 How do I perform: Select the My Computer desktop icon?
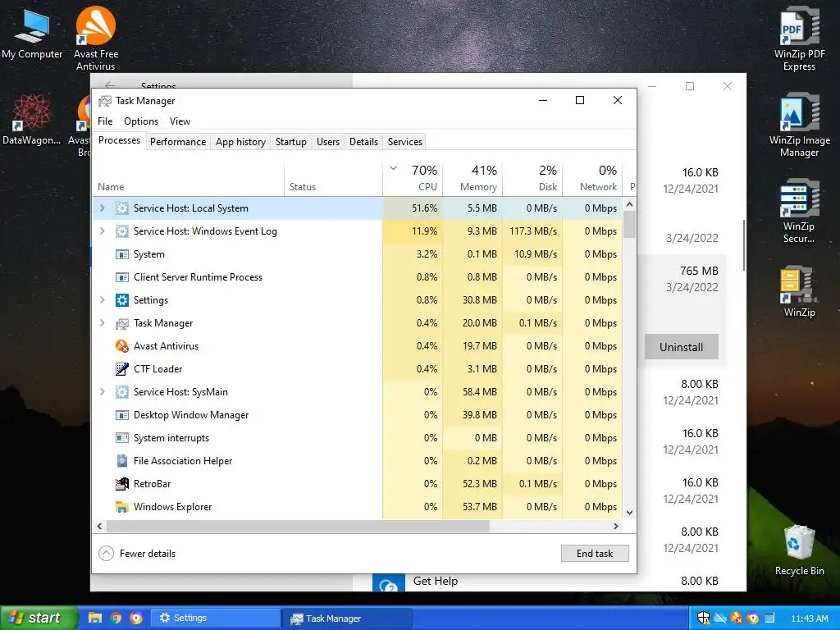(x=32, y=34)
